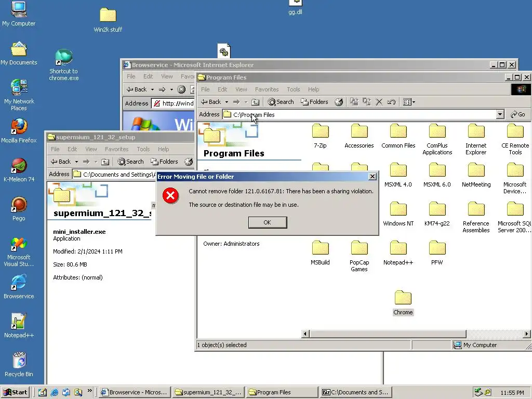Image resolution: width=532 pixels, height=399 pixels.
Task: Select the PFW folder
Action: (437, 253)
